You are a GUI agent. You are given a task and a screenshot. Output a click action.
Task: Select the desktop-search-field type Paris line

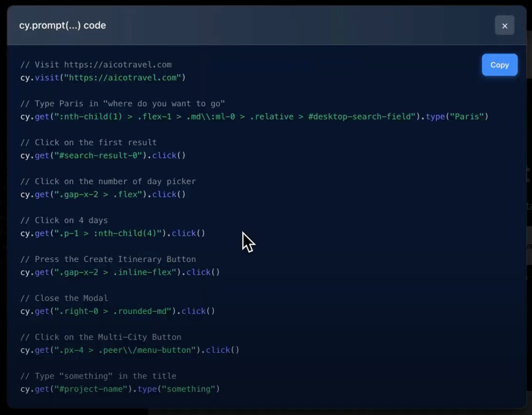tap(254, 117)
